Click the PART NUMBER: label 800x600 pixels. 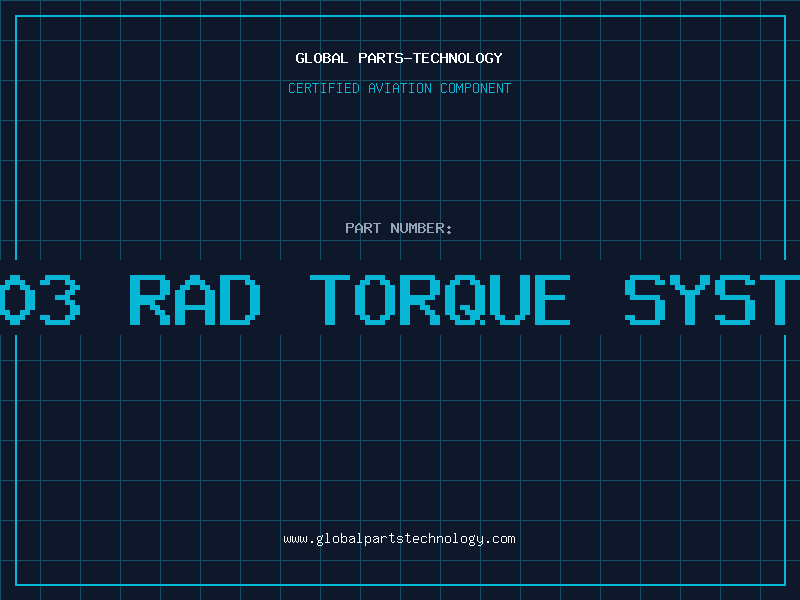tap(399, 229)
